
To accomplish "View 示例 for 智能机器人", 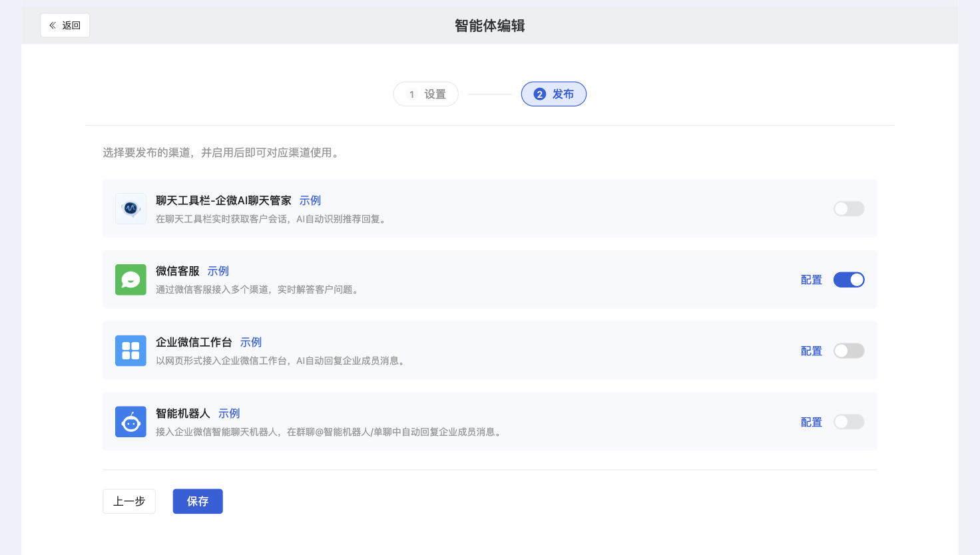I will tap(229, 413).
